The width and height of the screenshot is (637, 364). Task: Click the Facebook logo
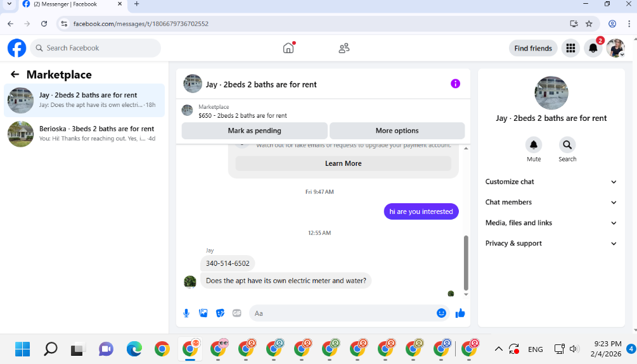[16, 48]
